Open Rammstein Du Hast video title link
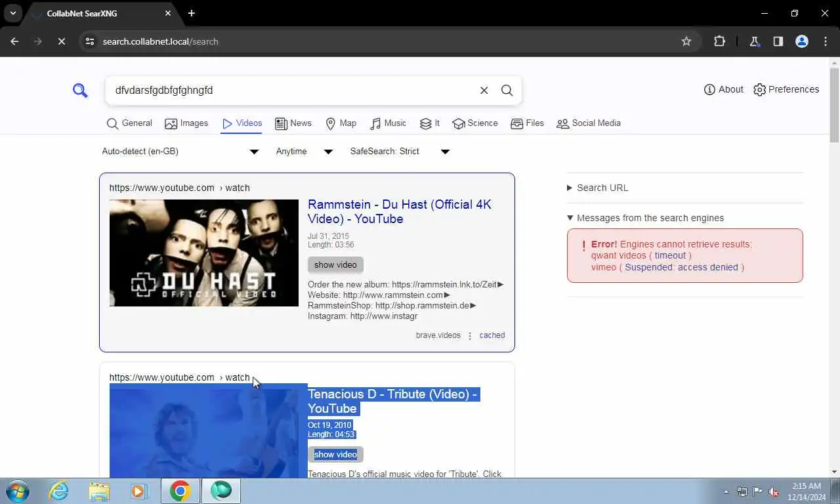Viewport: 840px width, 504px height. pyautogui.click(x=399, y=211)
